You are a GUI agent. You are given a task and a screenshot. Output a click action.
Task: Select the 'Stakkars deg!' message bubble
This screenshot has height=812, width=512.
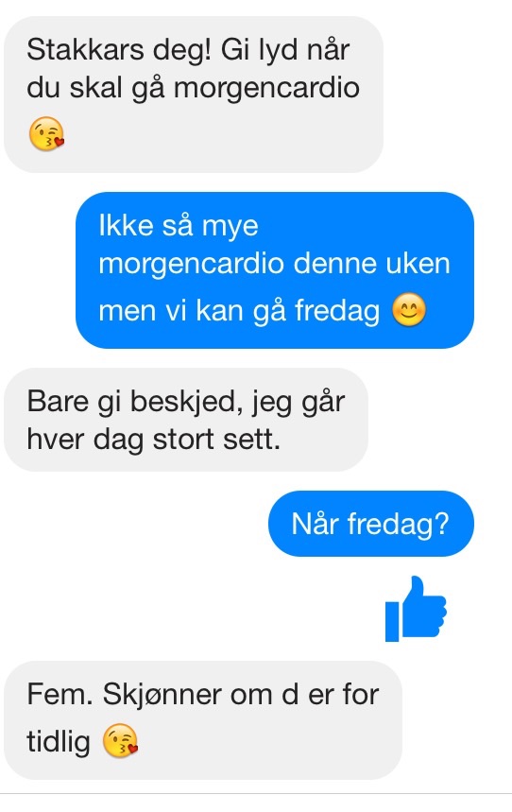tap(194, 95)
